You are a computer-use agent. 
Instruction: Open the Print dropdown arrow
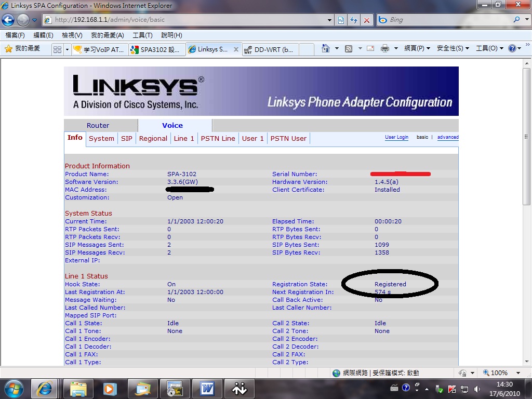pyautogui.click(x=396, y=48)
